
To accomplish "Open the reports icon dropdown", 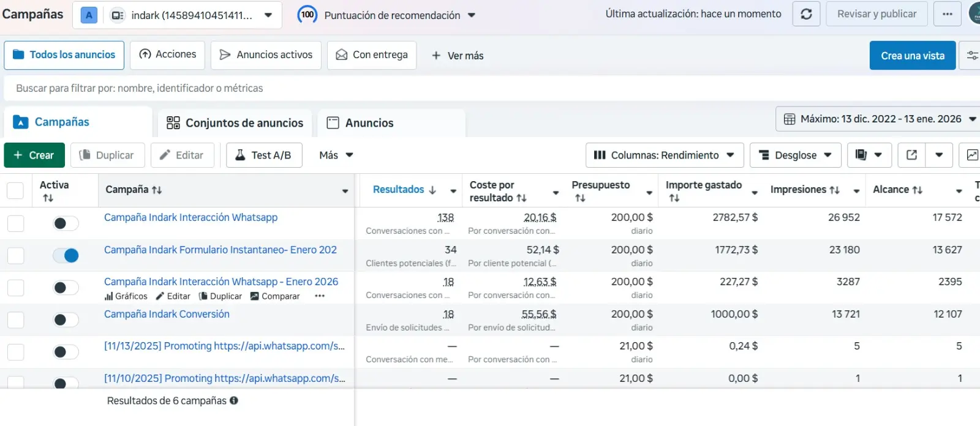I will point(869,155).
